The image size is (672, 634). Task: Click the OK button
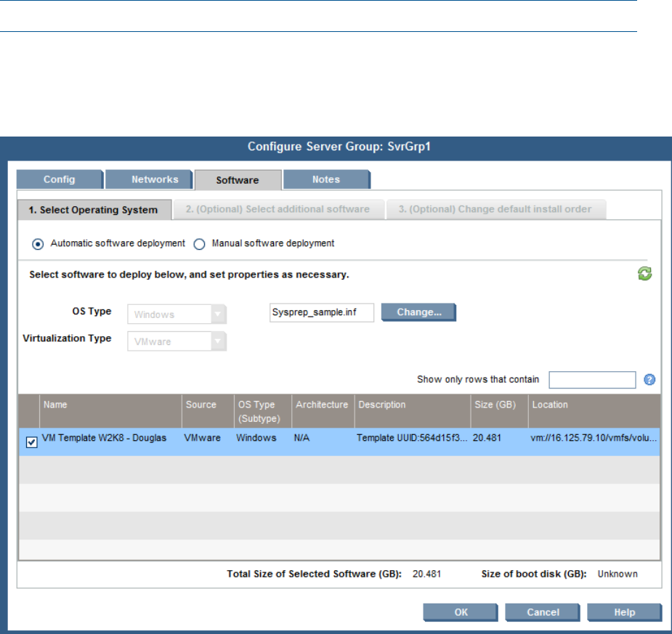(461, 612)
